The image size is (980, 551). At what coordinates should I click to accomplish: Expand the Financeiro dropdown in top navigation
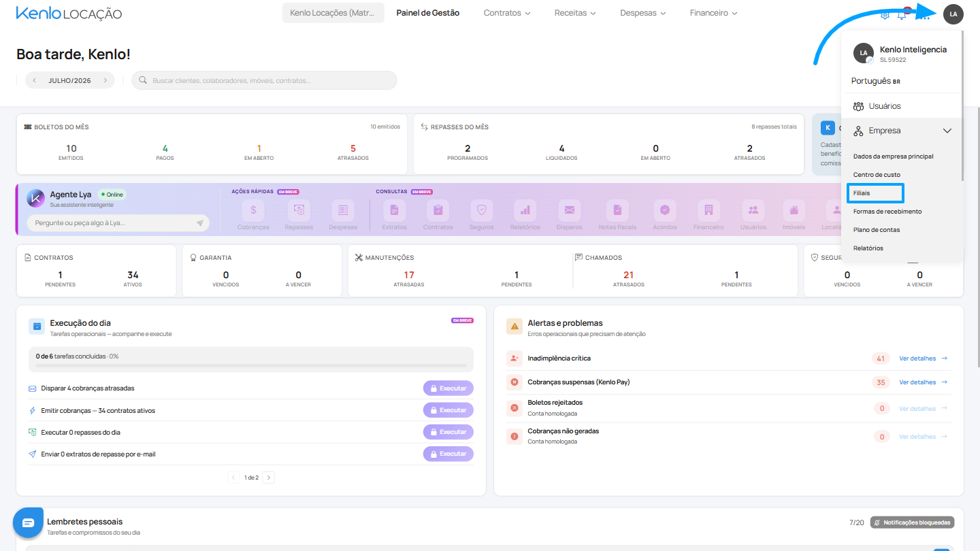point(713,13)
